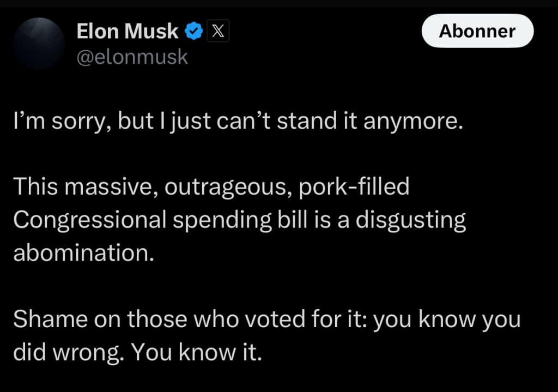Viewport: 558px width, 392px height.
Task: Click the Abonner follow button
Action: [477, 31]
